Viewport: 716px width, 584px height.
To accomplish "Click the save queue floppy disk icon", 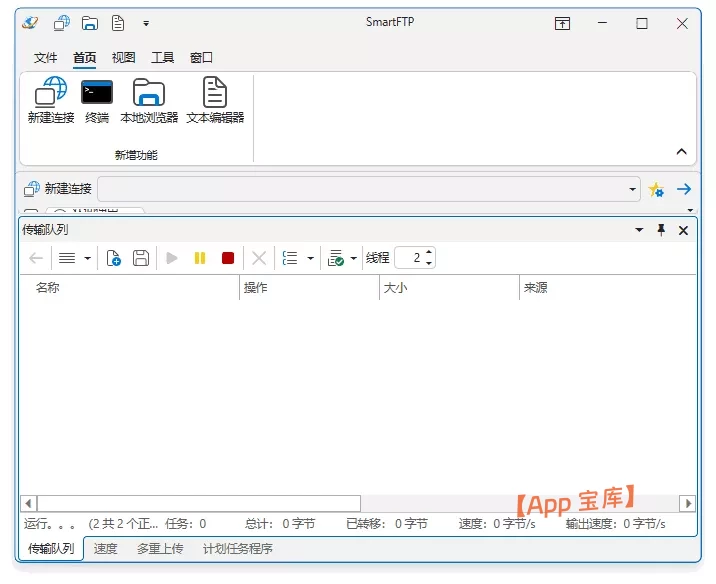I will (141, 258).
